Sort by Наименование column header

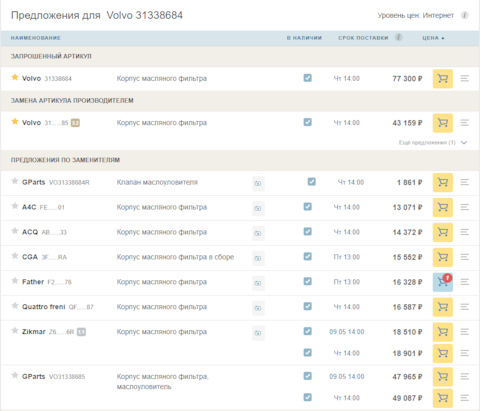click(x=36, y=38)
